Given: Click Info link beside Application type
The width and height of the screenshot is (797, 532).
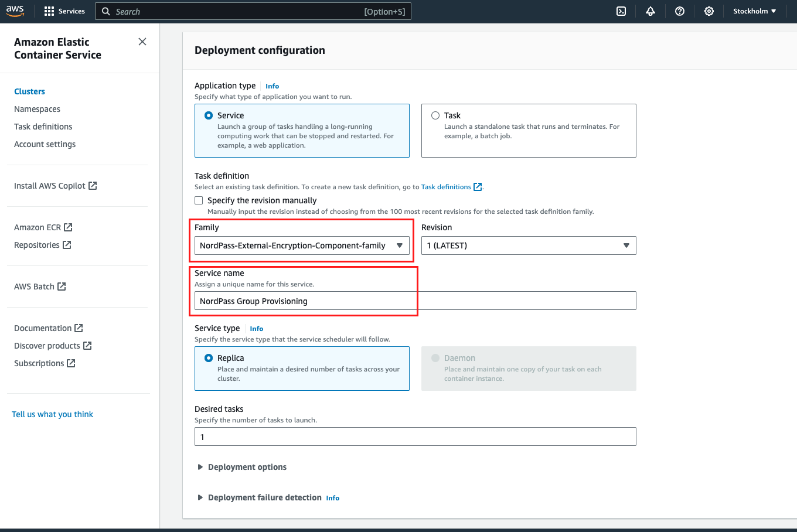Looking at the screenshot, I should click(x=272, y=86).
